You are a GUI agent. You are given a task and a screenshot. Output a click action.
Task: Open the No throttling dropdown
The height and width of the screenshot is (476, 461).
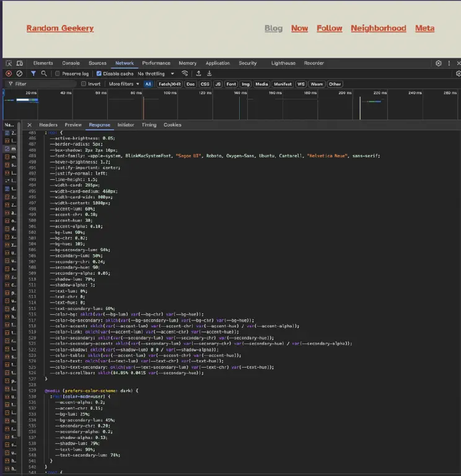156,74
